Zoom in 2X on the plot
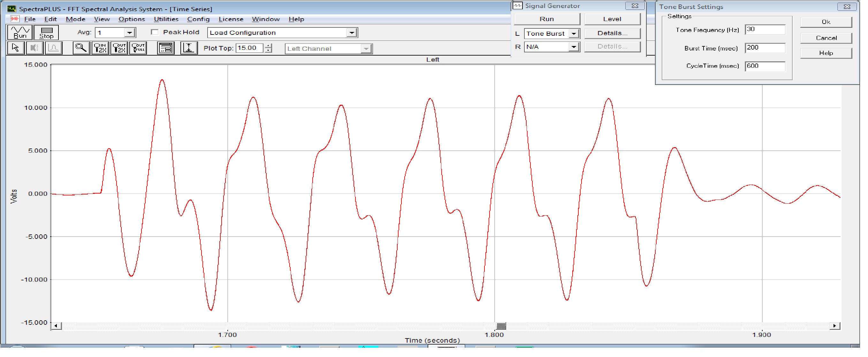 tap(100, 49)
